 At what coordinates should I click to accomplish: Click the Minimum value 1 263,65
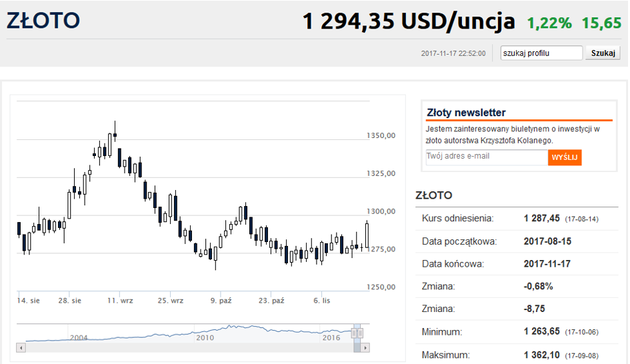[542, 332]
